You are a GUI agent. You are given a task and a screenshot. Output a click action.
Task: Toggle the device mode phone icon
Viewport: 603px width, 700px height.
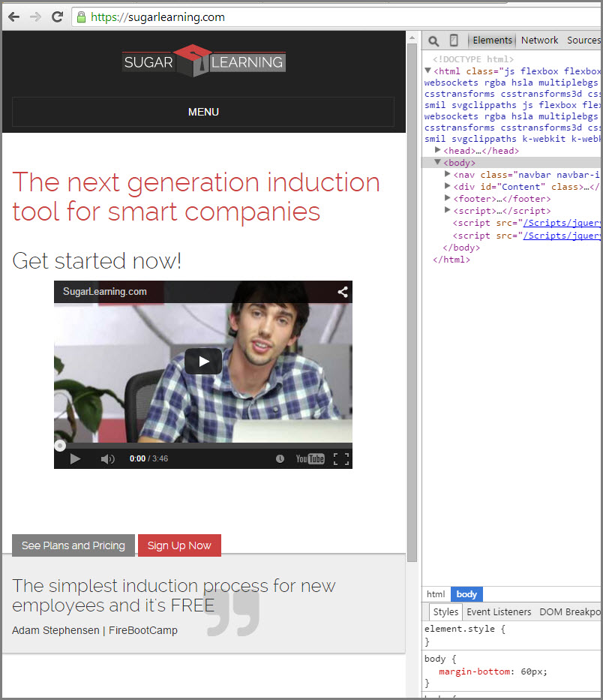click(454, 41)
